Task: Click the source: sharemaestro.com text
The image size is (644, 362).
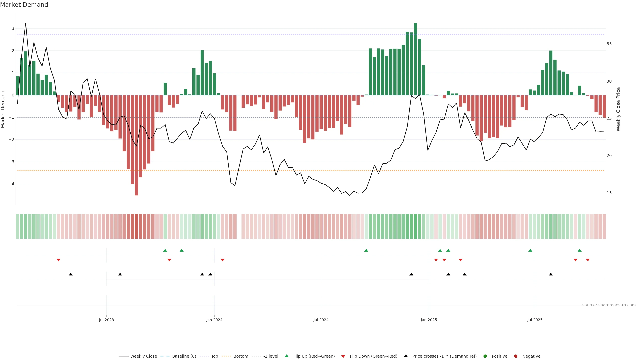Action: point(609,305)
